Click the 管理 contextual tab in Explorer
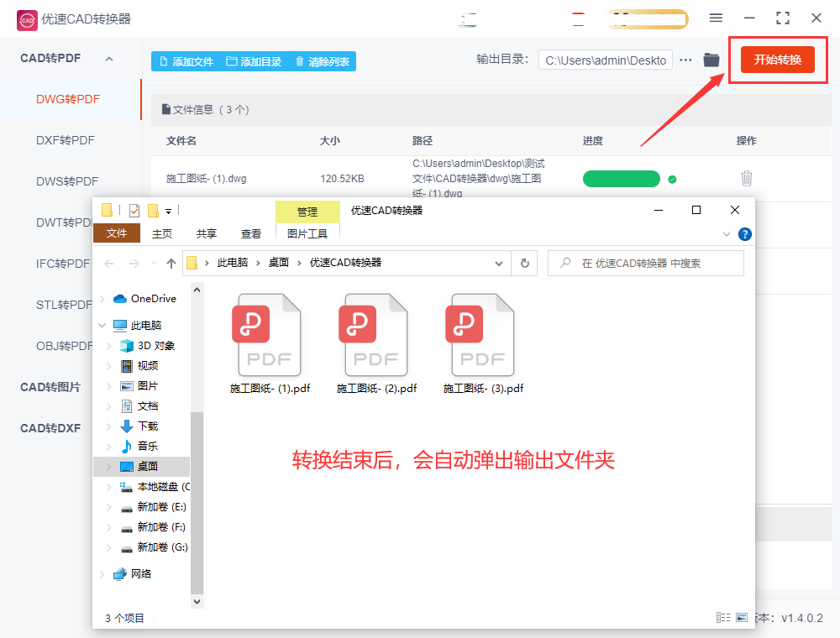Viewport: 840px width, 638px height. [307, 212]
